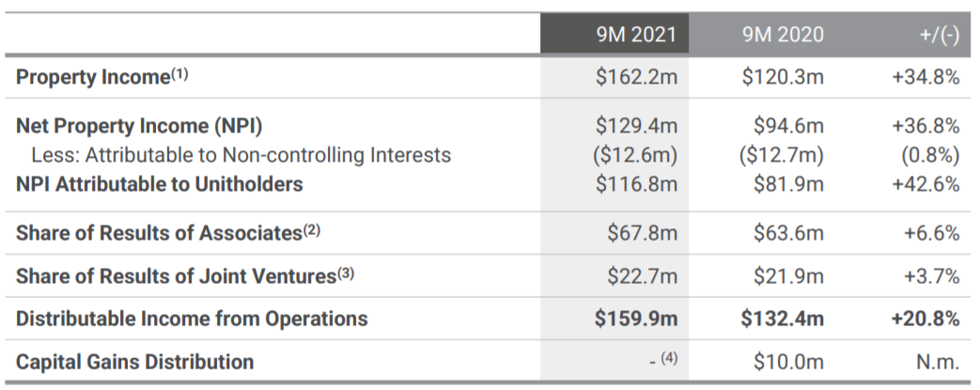Click the 9M 2020 column header

783,35
